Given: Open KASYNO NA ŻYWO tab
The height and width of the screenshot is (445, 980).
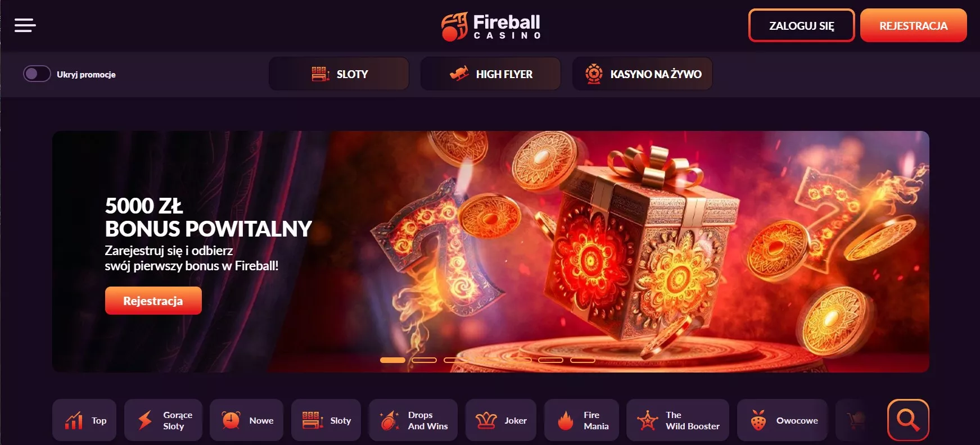Looking at the screenshot, I should tap(643, 74).
